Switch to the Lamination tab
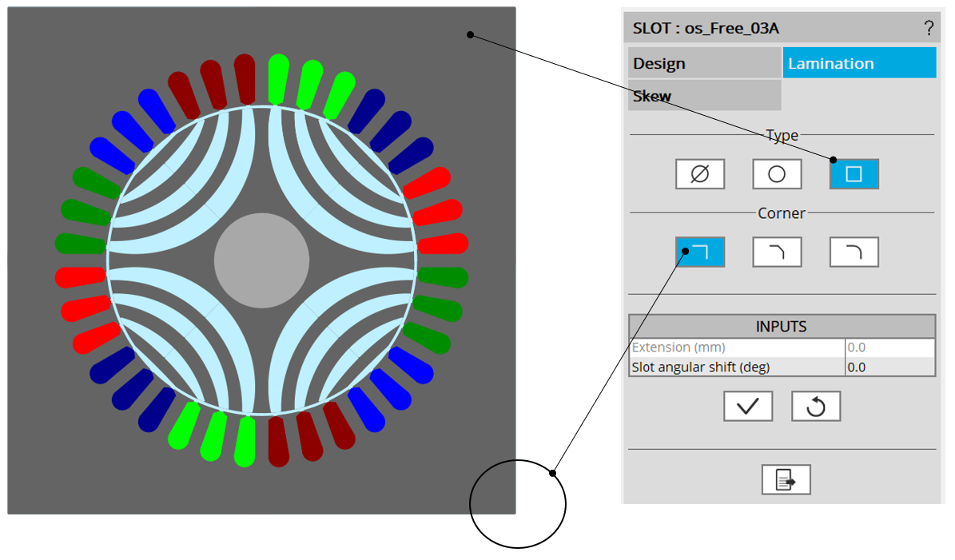Image resolution: width=955 pixels, height=560 pixels. [x=858, y=63]
